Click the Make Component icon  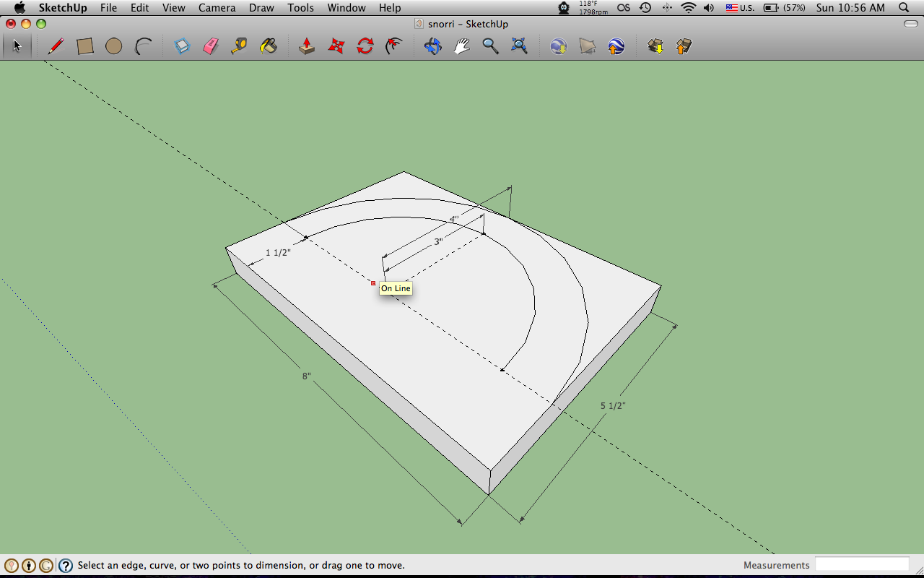click(x=182, y=46)
